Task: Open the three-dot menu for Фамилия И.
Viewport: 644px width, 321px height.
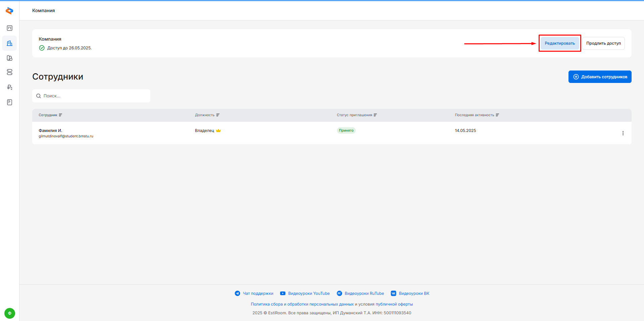Action: pos(623,133)
